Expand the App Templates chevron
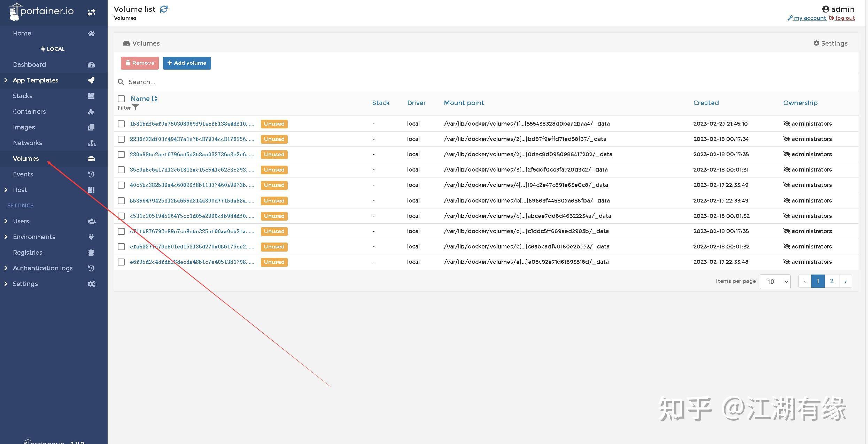Image resolution: width=868 pixels, height=444 pixels. click(6, 80)
